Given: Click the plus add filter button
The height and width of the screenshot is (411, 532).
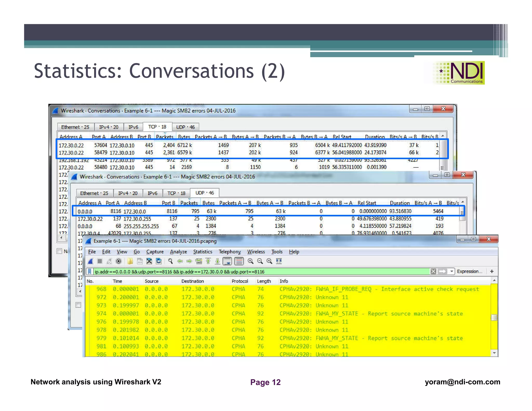Looking at the screenshot, I should pyautogui.click(x=492, y=271).
